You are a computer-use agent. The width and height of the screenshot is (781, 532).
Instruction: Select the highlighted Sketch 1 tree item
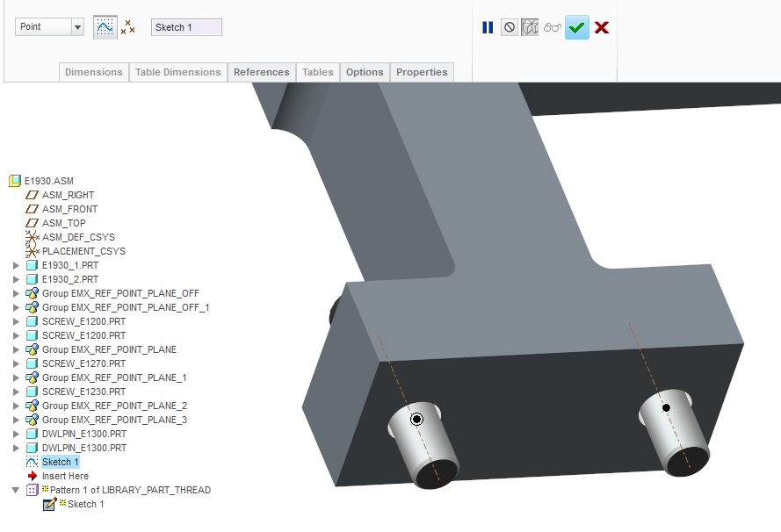coord(60,462)
